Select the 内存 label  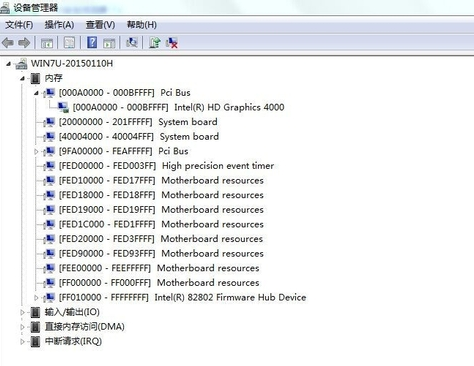coord(54,78)
